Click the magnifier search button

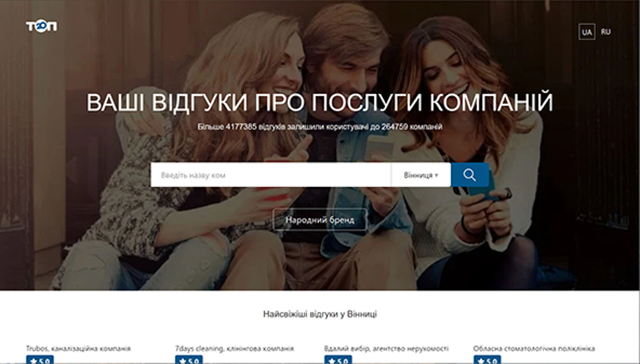click(x=469, y=175)
